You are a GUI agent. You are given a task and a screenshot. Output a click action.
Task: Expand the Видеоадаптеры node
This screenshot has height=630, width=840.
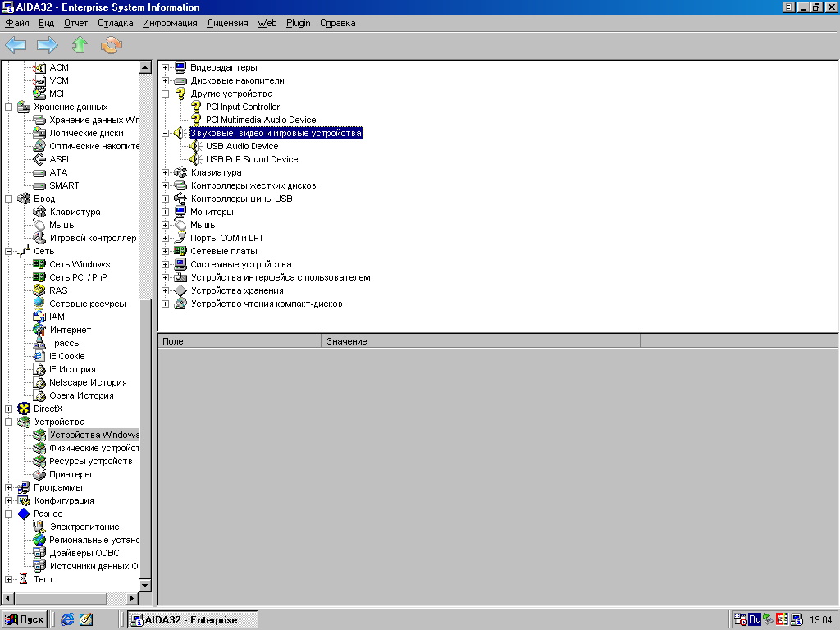(x=166, y=67)
